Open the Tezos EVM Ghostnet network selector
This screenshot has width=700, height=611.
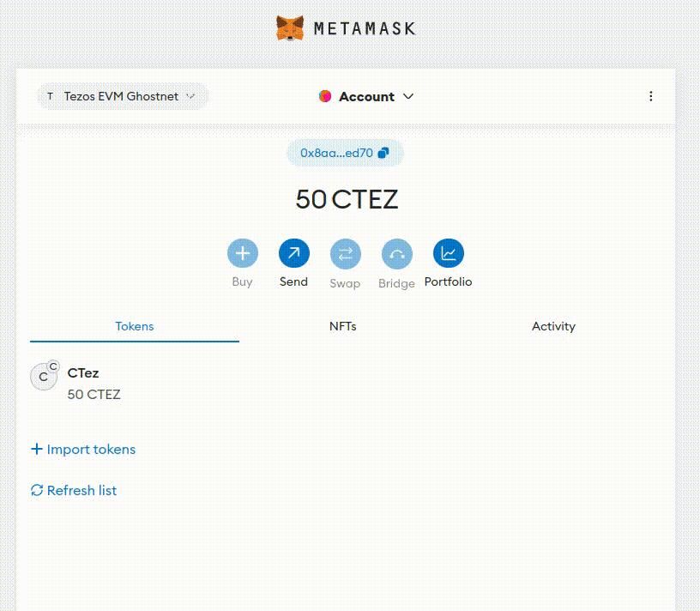tap(120, 96)
